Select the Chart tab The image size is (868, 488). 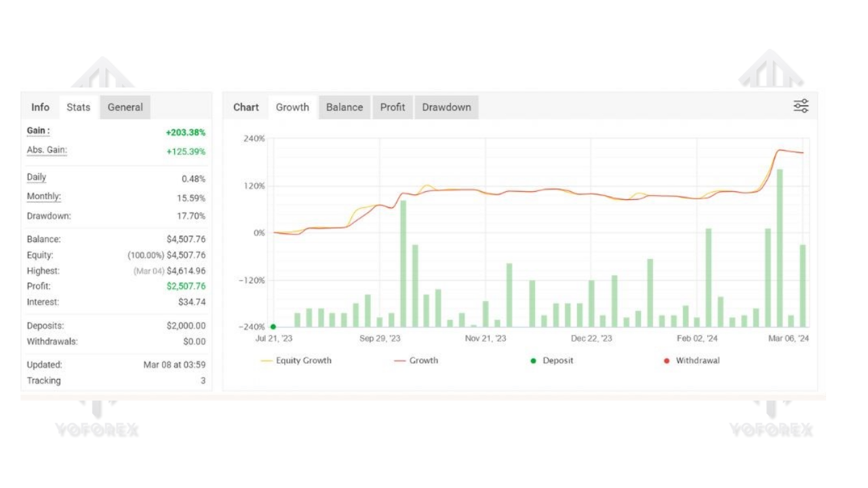[x=245, y=107]
